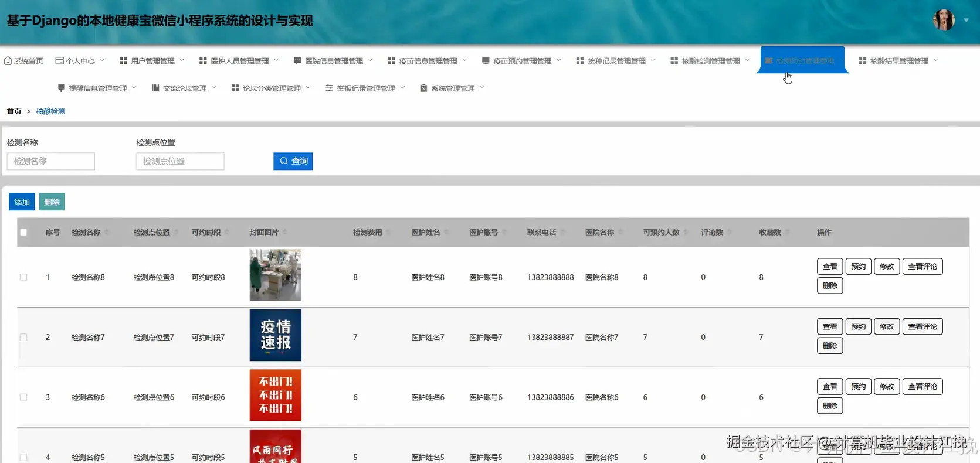This screenshot has height=463, width=980.
Task: Expand the 核酸结果管理管理 menu chevron
Action: 935,60
